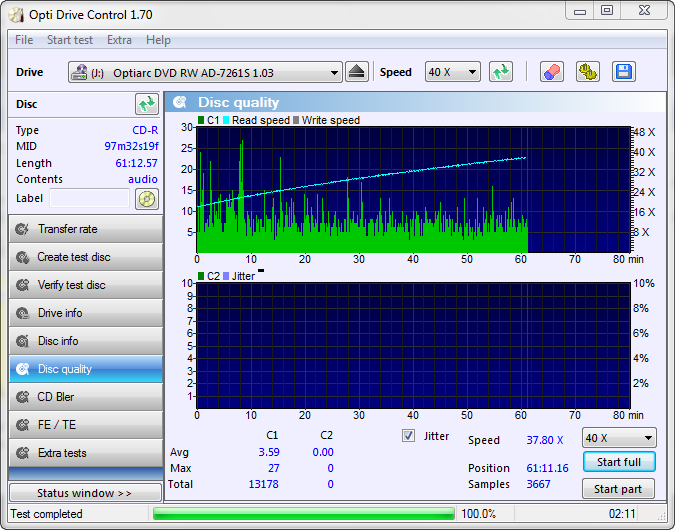Click the elapsed time 02:11

pos(622,514)
